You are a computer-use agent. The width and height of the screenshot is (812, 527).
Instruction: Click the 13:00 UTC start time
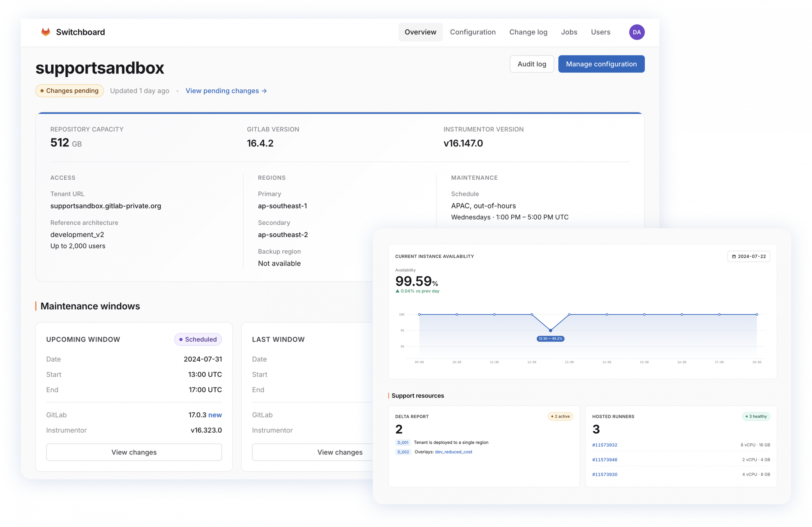(x=205, y=374)
